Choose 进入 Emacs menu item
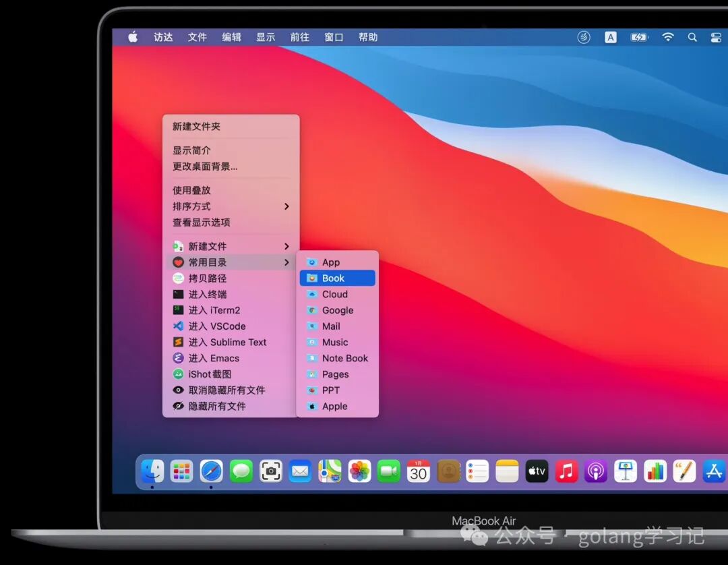This screenshot has height=565, width=728. (x=231, y=359)
